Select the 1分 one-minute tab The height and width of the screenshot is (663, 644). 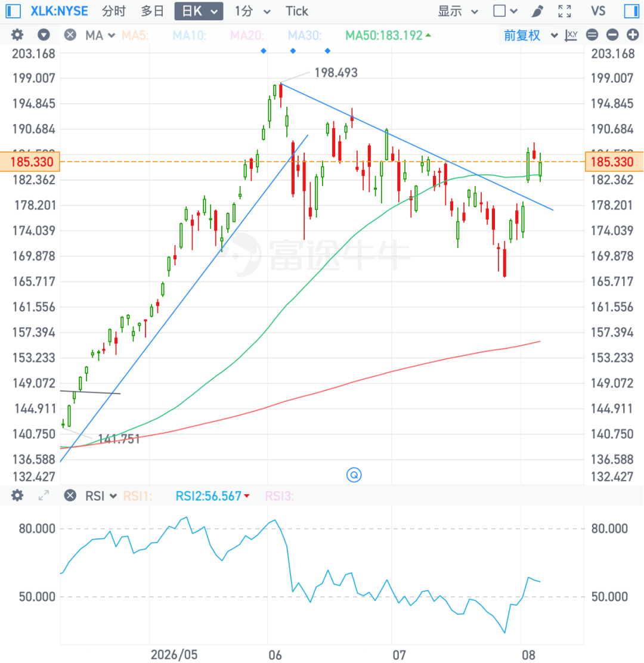(x=243, y=11)
